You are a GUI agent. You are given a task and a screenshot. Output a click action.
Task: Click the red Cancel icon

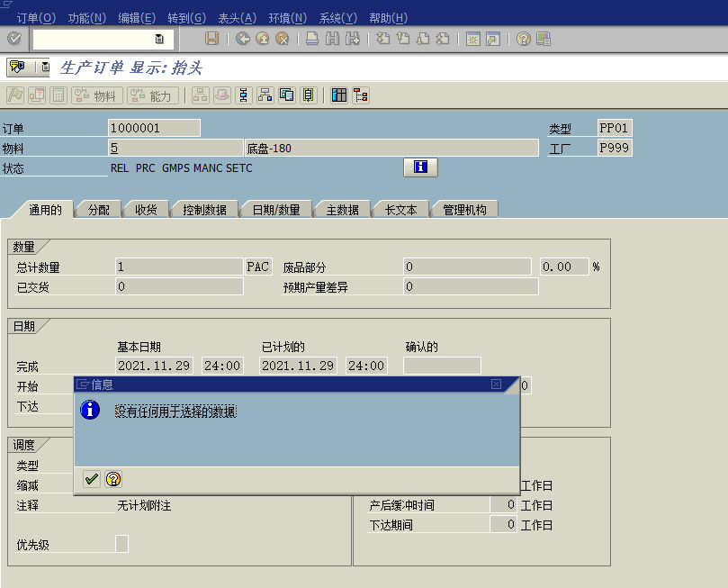tap(283, 39)
